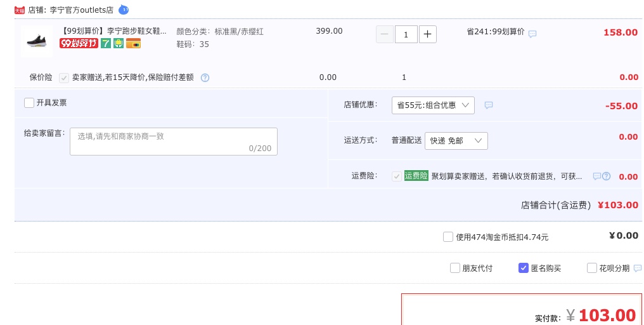This screenshot has height=325, width=644.
Task: Open the 省55元:组合优惠 store discount dropdown
Action: pos(433,105)
